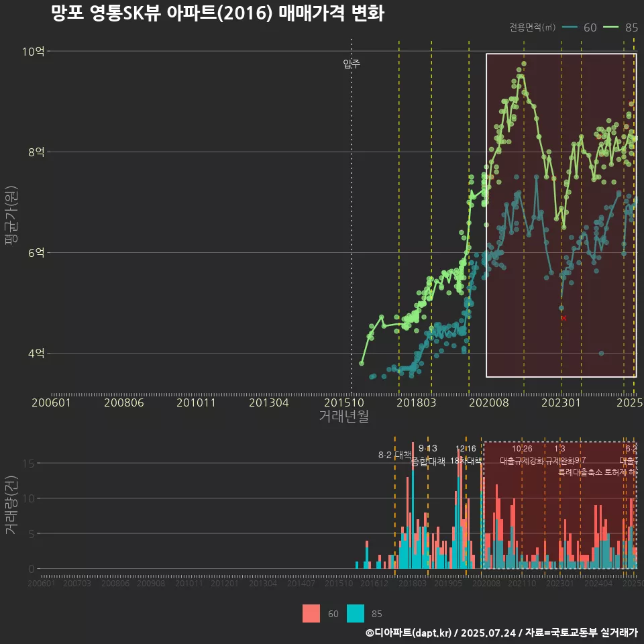Click the '전용면적(㎡)' legend label
Viewport: 644px width, 644px height.
pos(532,27)
